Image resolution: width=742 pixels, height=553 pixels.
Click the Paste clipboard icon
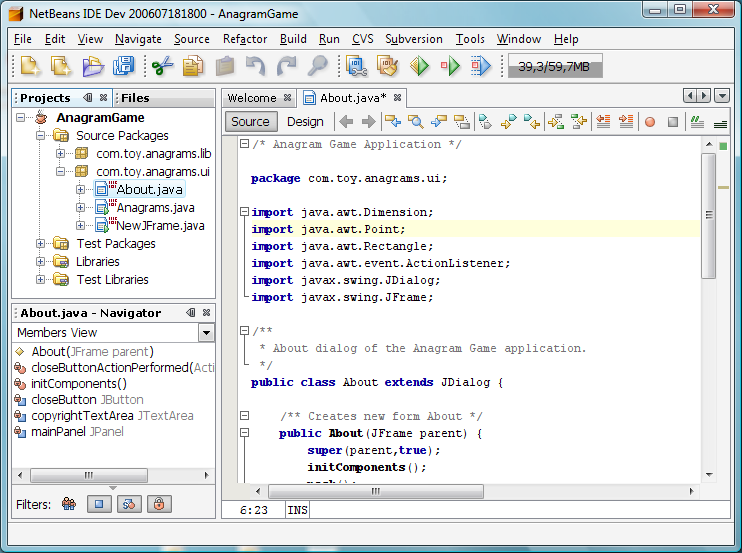[225, 66]
